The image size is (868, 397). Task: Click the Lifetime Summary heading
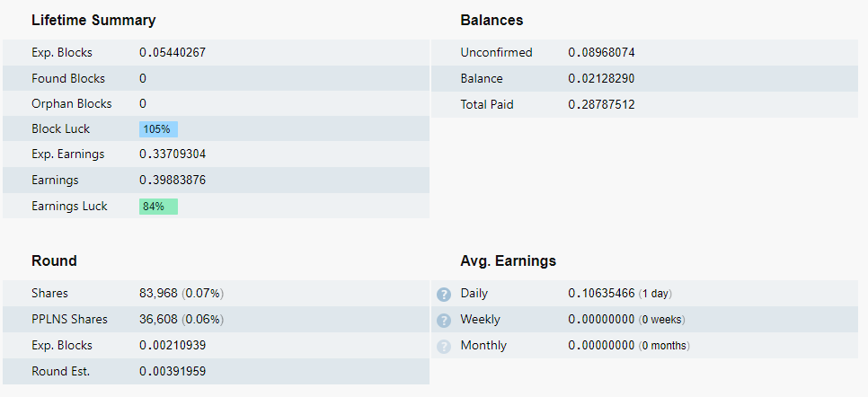pos(93,20)
